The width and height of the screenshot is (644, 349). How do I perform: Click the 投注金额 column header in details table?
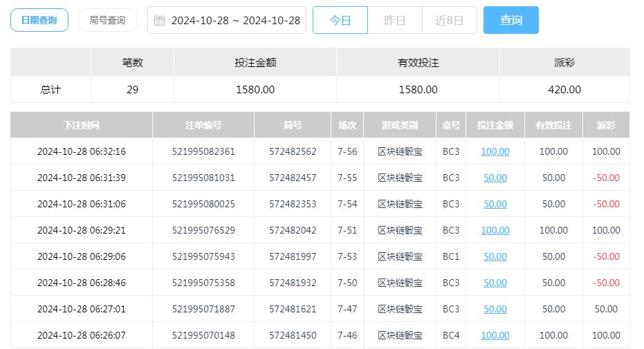[x=495, y=125]
